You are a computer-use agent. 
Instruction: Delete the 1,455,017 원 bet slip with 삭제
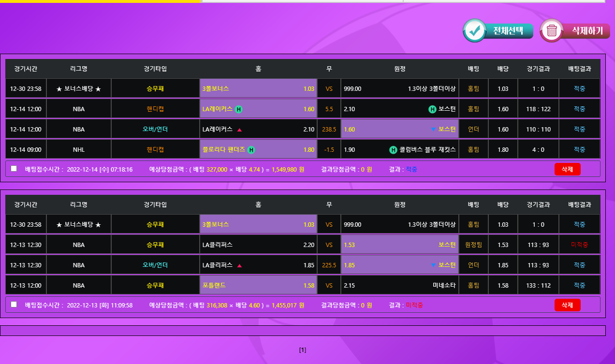coord(567,305)
